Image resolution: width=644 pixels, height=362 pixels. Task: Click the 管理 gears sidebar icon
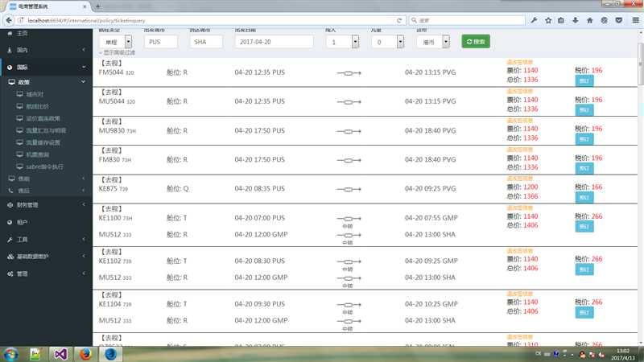click(x=10, y=274)
